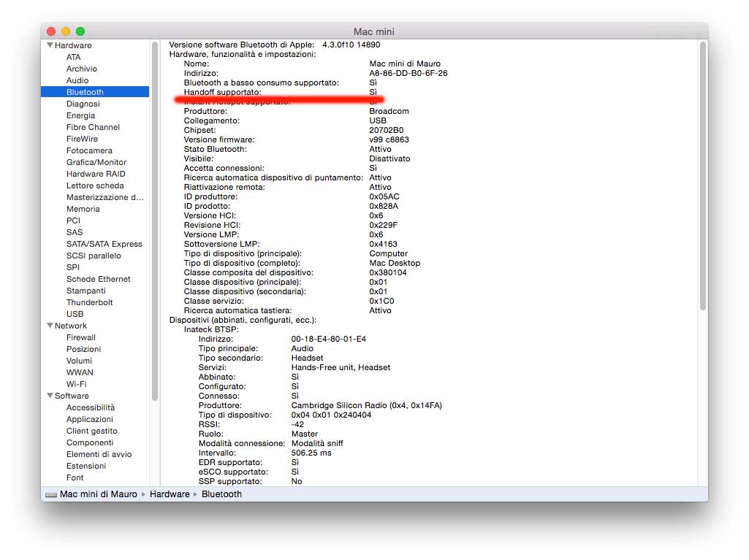This screenshot has height=560, width=749.
Task: Open Schede Ethernet entry
Action: (x=98, y=280)
